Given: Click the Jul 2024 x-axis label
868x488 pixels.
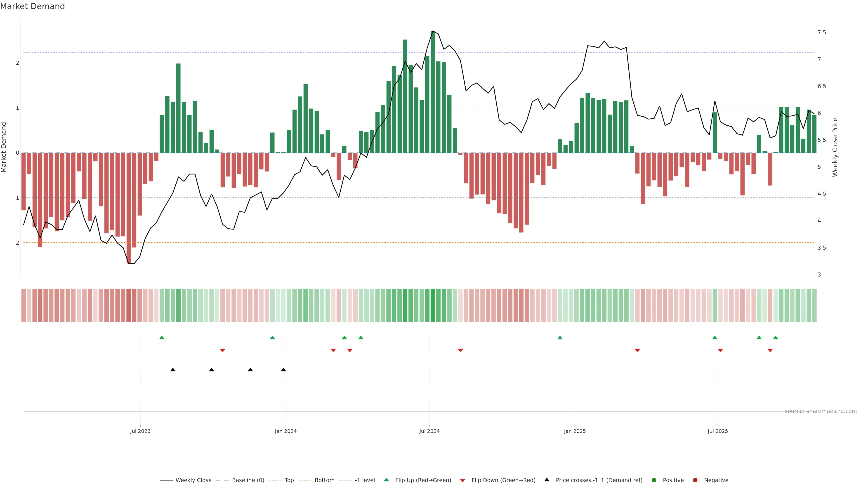Looking at the screenshot, I should coord(429,431).
